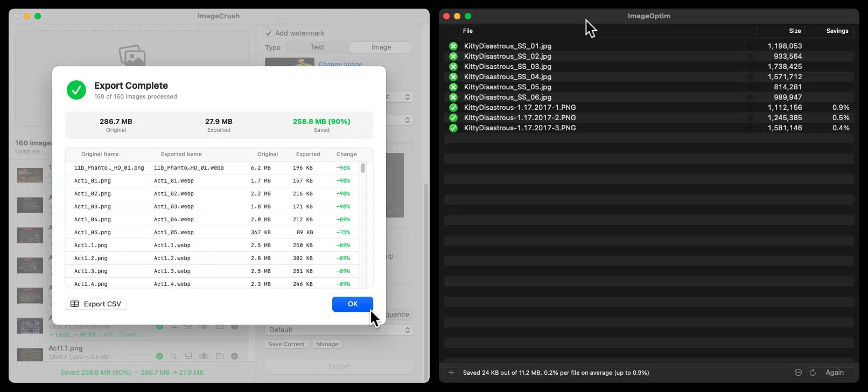Click the green check icon for KittyDisastrous-1.17.2017-1.PNG
Viewport: 868px width, 392px height.
[453, 108]
